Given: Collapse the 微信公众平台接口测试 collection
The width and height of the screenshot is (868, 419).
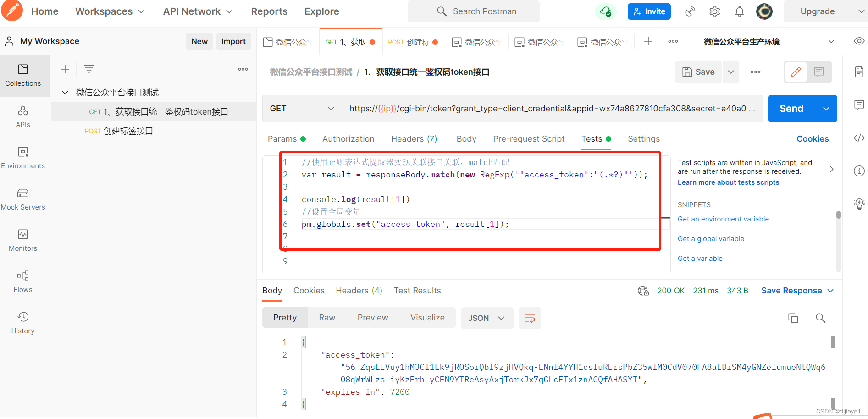Looking at the screenshot, I should click(x=65, y=93).
